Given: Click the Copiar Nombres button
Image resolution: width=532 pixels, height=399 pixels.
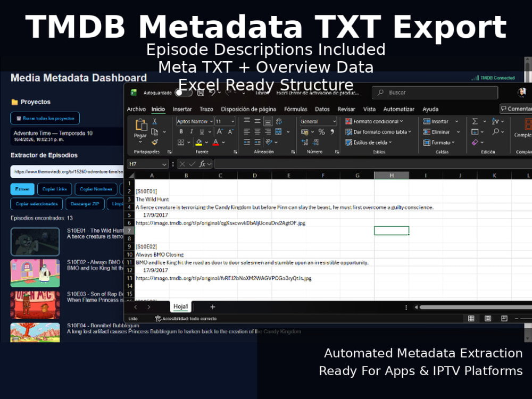Looking at the screenshot, I should [96, 189].
